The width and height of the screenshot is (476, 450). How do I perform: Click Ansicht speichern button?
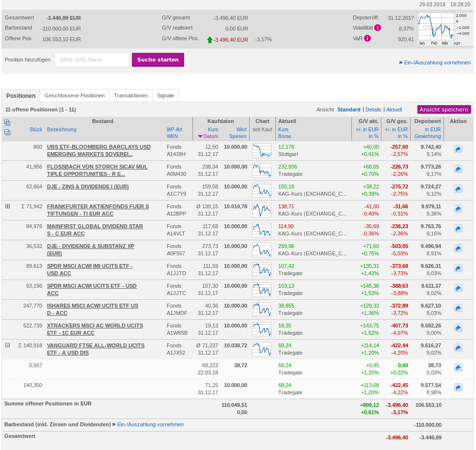tap(444, 109)
